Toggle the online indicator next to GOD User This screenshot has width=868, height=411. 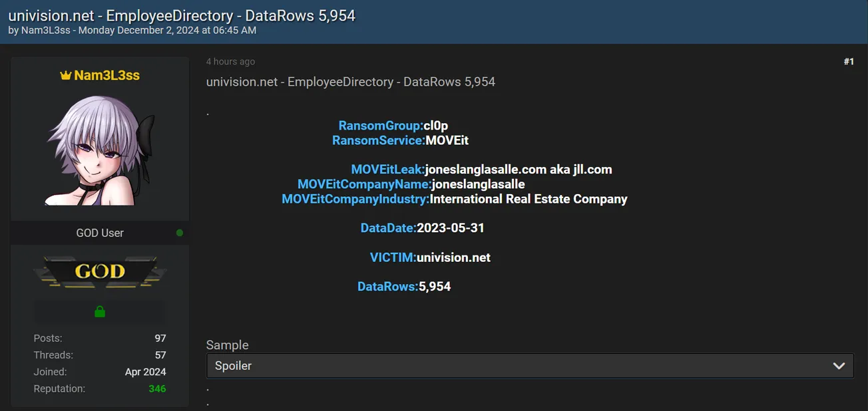pos(178,233)
